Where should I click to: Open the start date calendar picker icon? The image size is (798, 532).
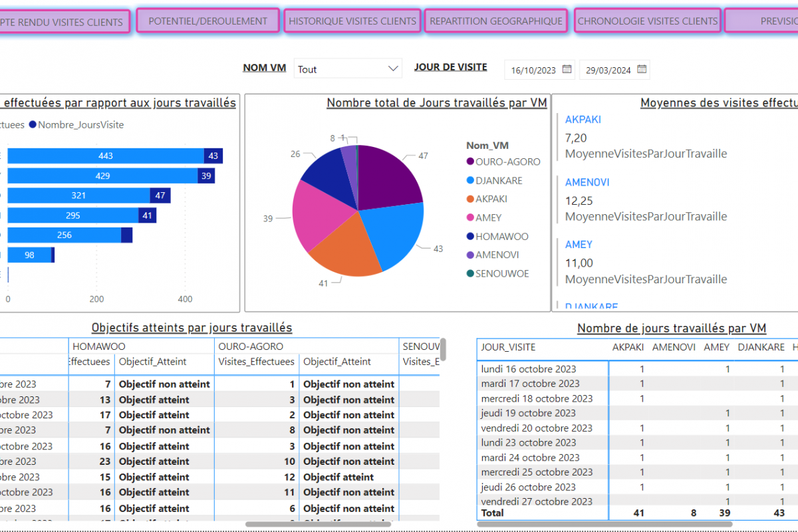click(x=567, y=69)
